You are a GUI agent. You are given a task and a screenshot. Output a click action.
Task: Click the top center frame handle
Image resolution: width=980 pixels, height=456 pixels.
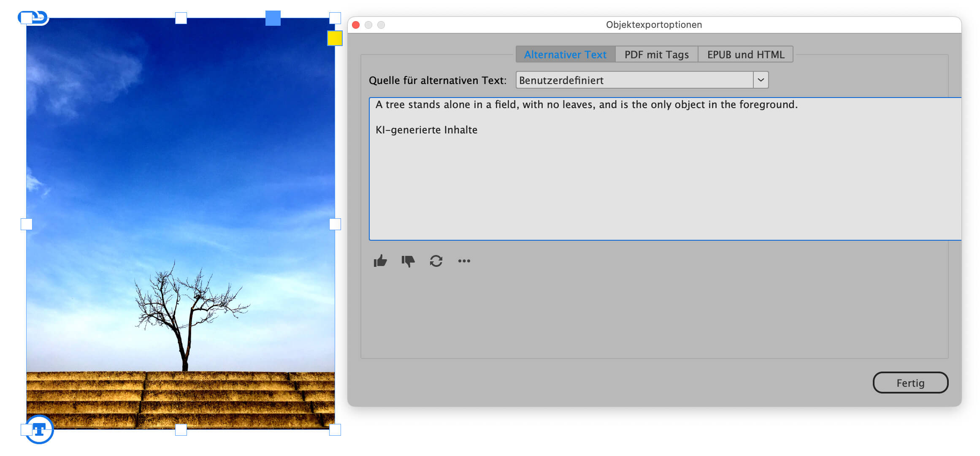[x=181, y=18]
